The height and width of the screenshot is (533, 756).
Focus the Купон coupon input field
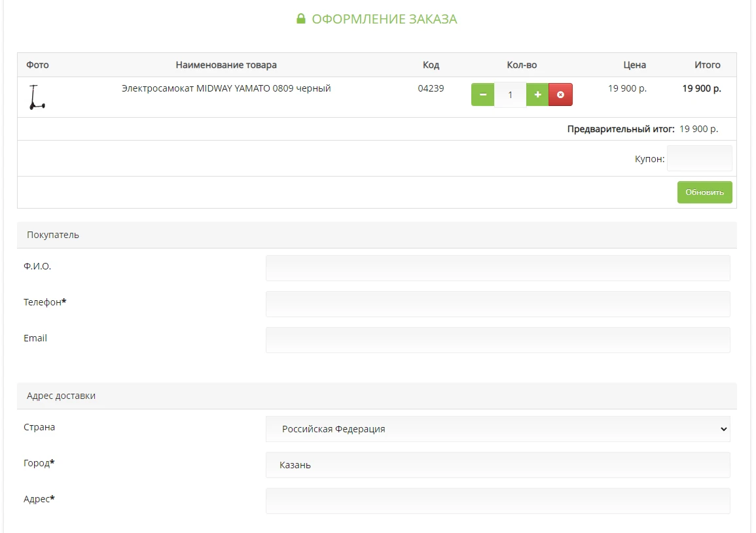[699, 158]
